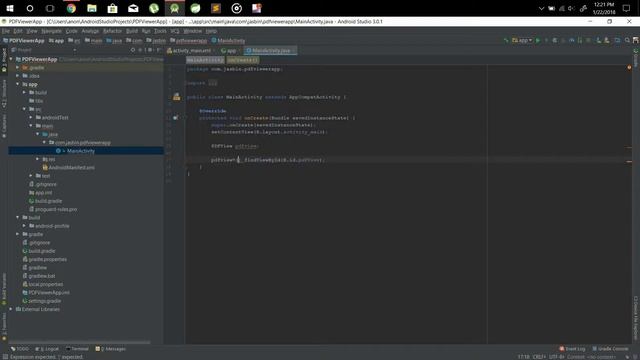
Task: Open the Mail app from the taskbar
Action: tap(133, 8)
